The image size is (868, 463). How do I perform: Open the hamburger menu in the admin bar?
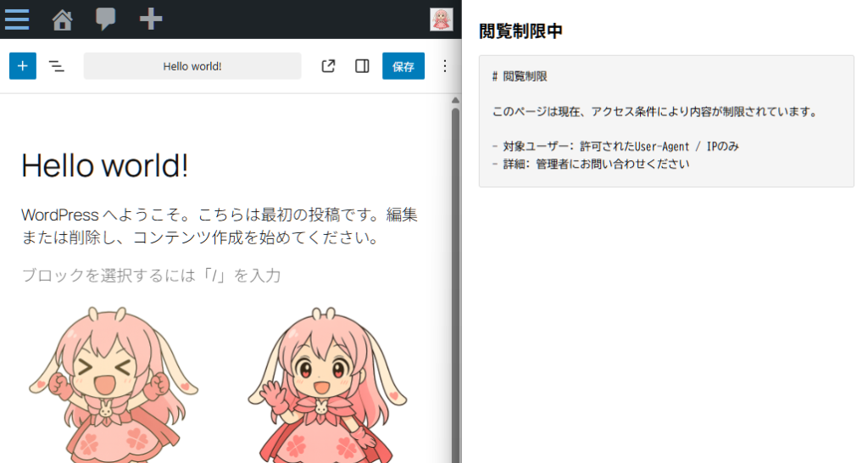tap(17, 19)
